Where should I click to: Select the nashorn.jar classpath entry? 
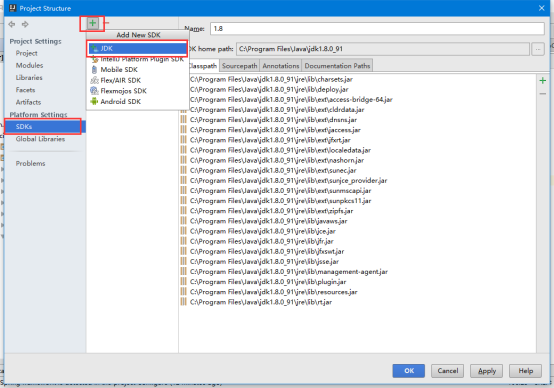[277, 160]
